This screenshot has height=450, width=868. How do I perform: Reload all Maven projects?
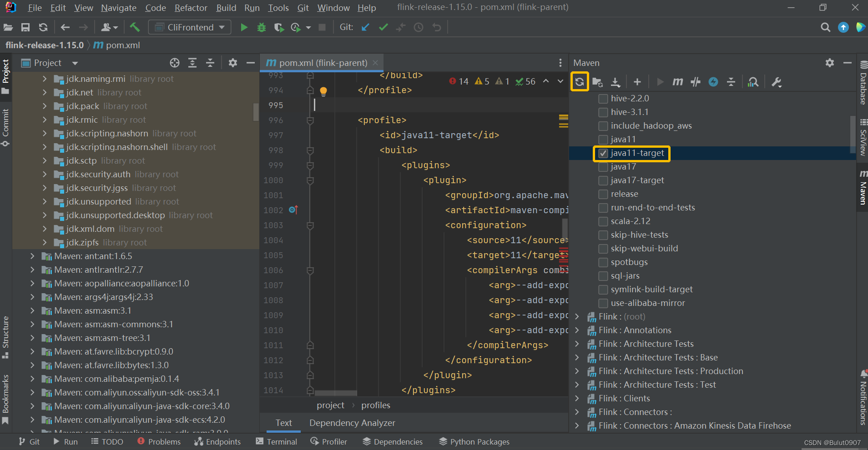click(x=579, y=82)
